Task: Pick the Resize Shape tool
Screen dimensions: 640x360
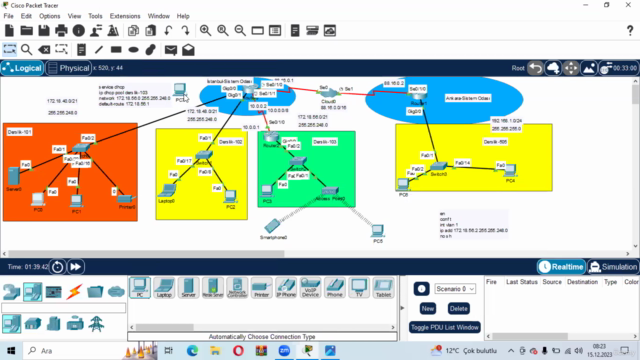Action: click(61, 50)
